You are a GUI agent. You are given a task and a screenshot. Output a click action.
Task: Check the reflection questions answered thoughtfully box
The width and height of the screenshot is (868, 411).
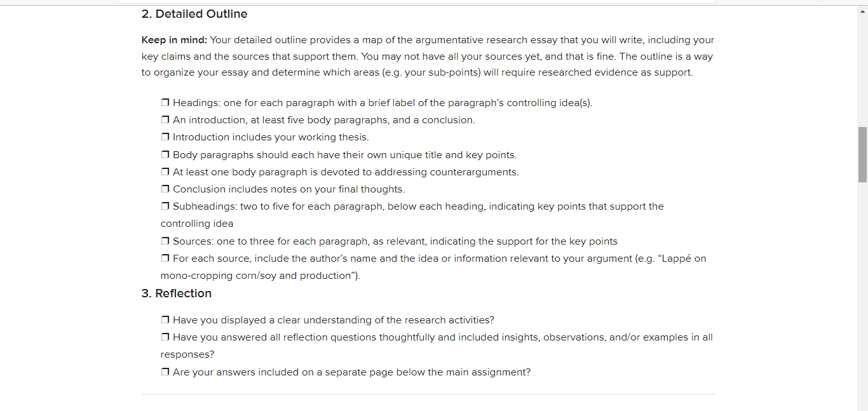click(165, 337)
